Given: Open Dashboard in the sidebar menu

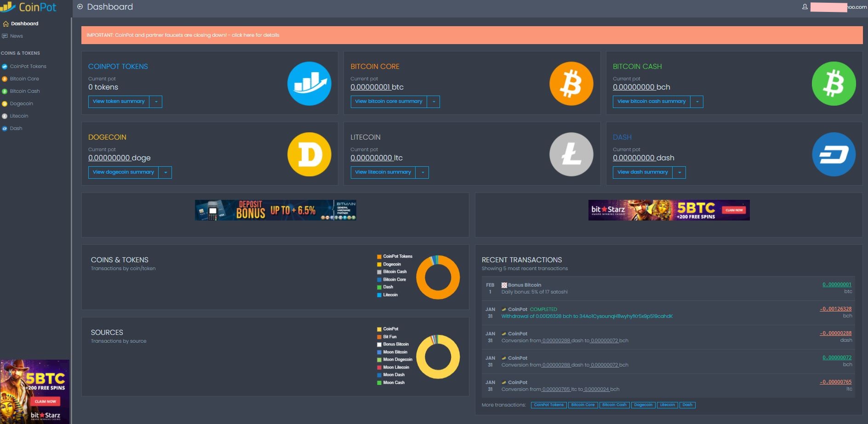Looking at the screenshot, I should click(x=25, y=24).
